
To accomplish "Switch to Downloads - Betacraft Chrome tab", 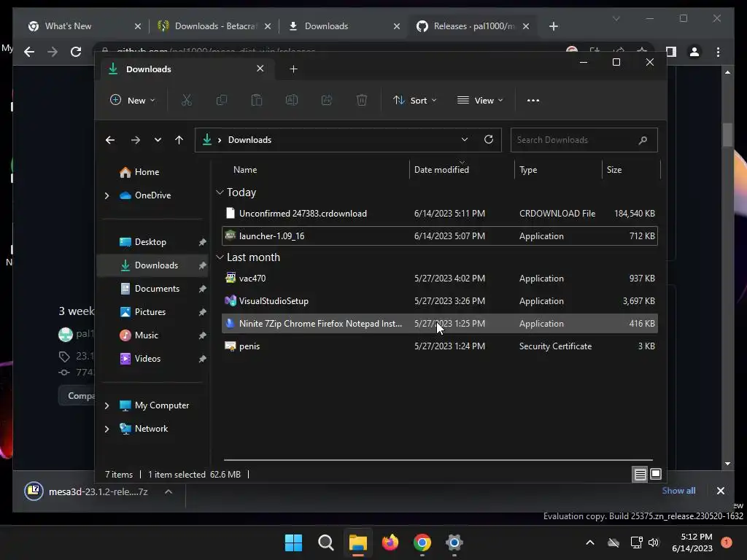I will pos(215,26).
